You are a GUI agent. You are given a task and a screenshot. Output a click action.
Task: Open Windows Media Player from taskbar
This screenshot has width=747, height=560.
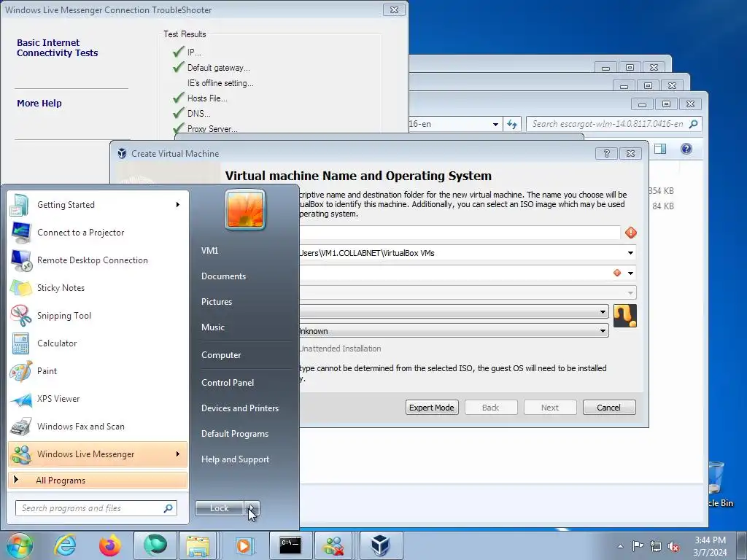click(244, 545)
